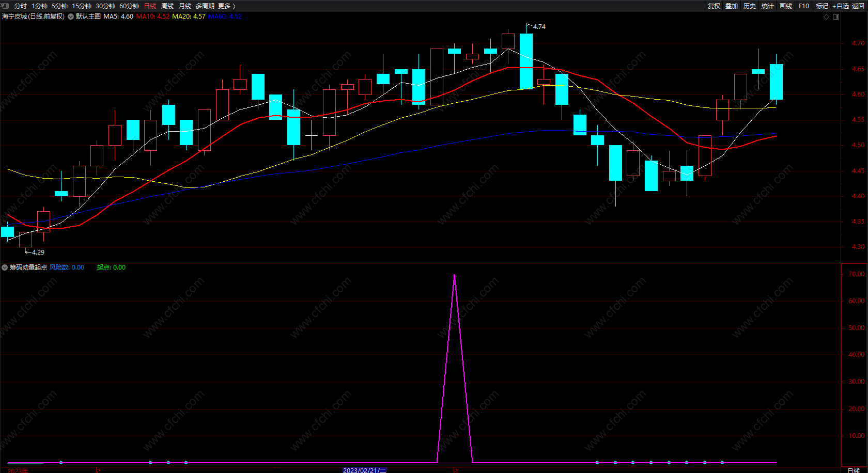Expand the 更多 period options
The height and width of the screenshot is (473, 868).
click(227, 6)
